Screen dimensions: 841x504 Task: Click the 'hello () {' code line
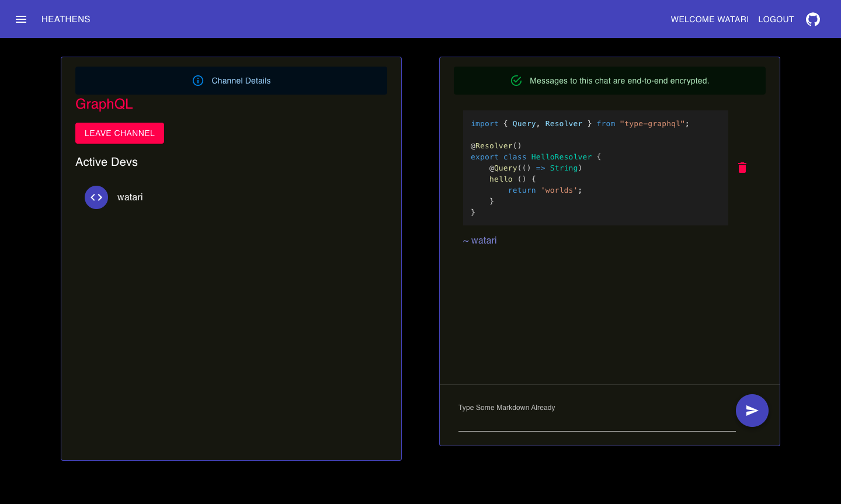pos(513,179)
